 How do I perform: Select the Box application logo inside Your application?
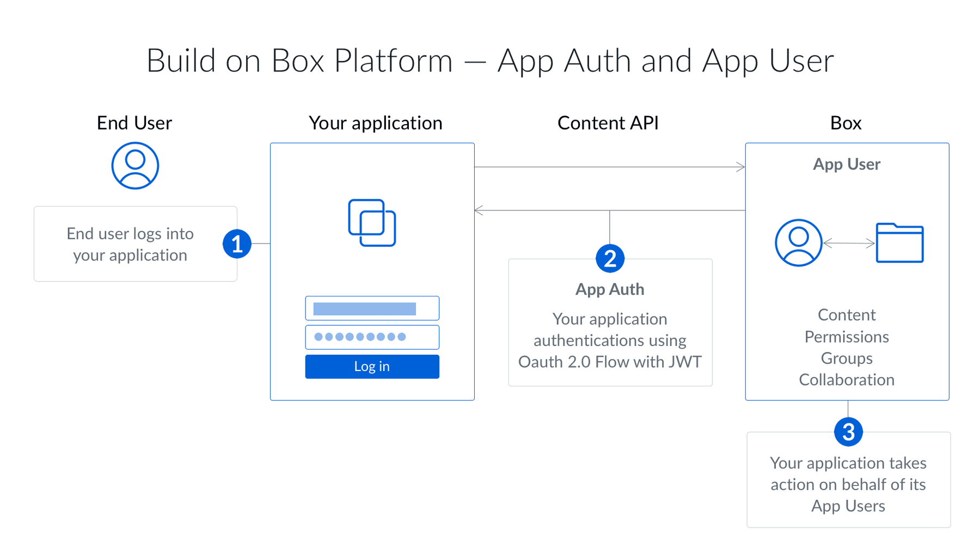372,222
